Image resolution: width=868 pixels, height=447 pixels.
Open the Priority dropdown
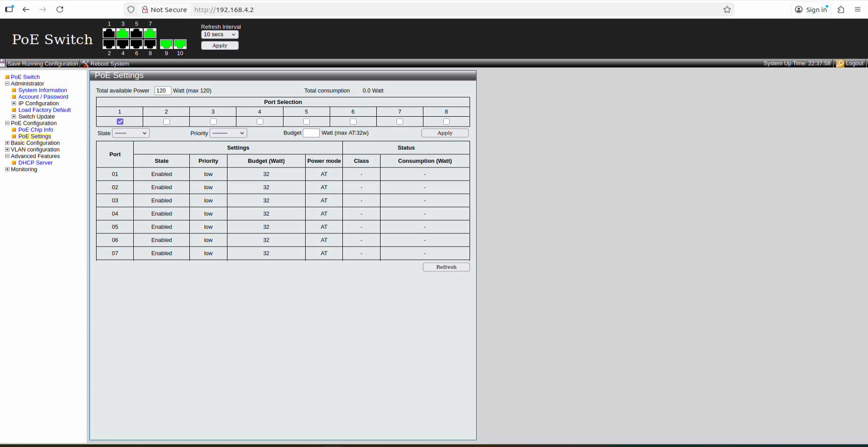(x=228, y=133)
